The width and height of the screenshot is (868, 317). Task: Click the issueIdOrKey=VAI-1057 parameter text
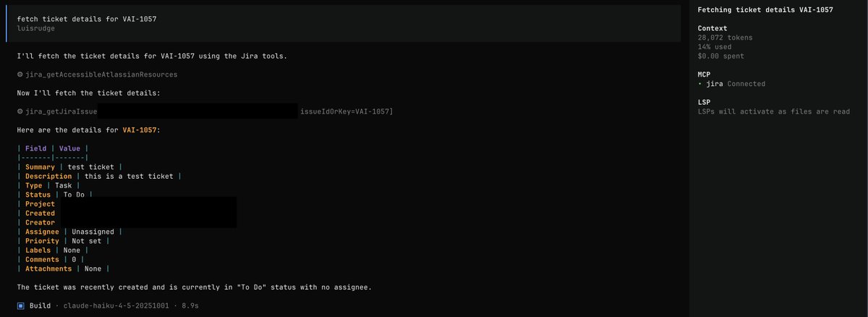click(x=346, y=111)
